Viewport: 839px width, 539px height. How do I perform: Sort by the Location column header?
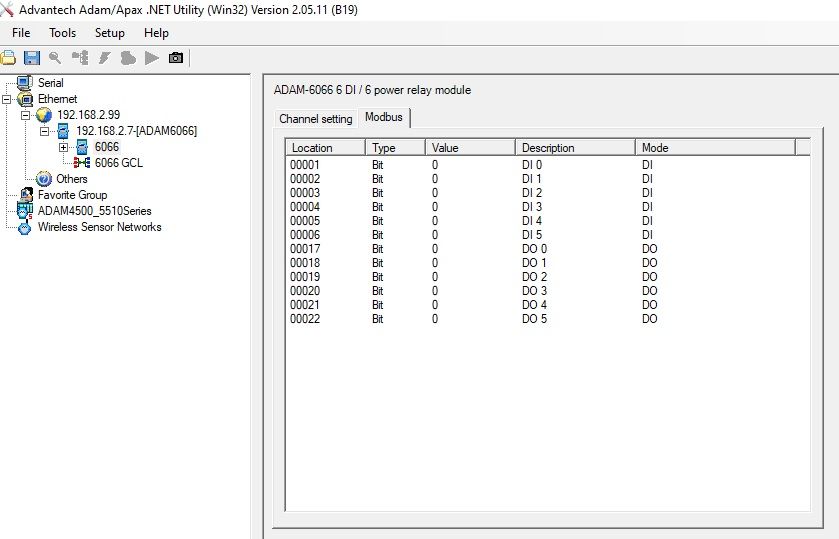325,148
